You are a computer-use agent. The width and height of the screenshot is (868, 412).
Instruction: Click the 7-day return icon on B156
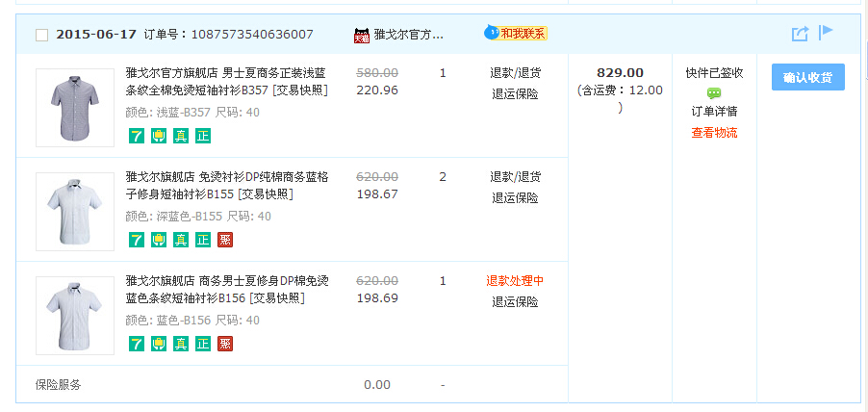coord(137,344)
